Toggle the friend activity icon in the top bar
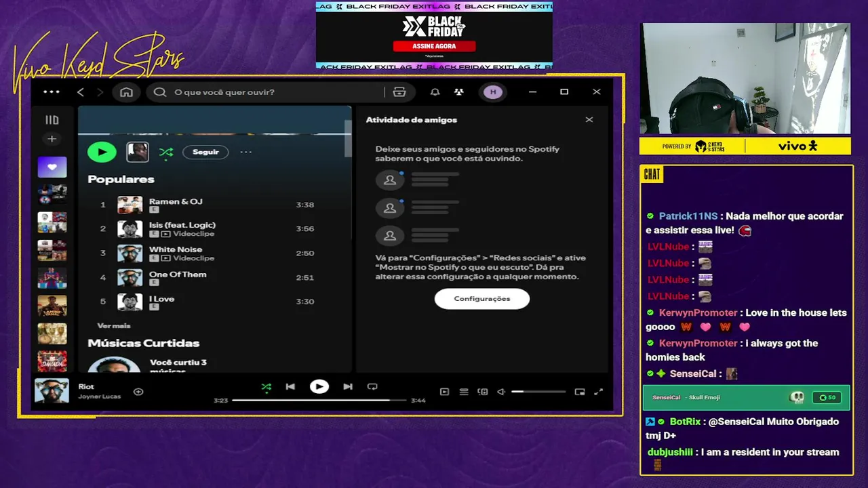 pos(459,92)
